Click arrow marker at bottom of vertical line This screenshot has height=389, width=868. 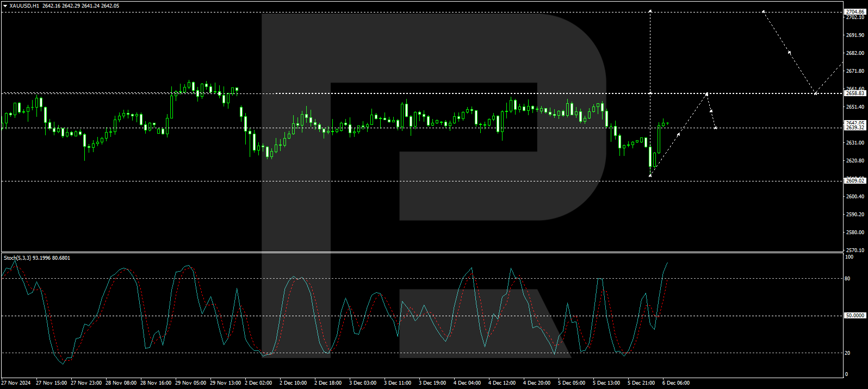(x=650, y=175)
